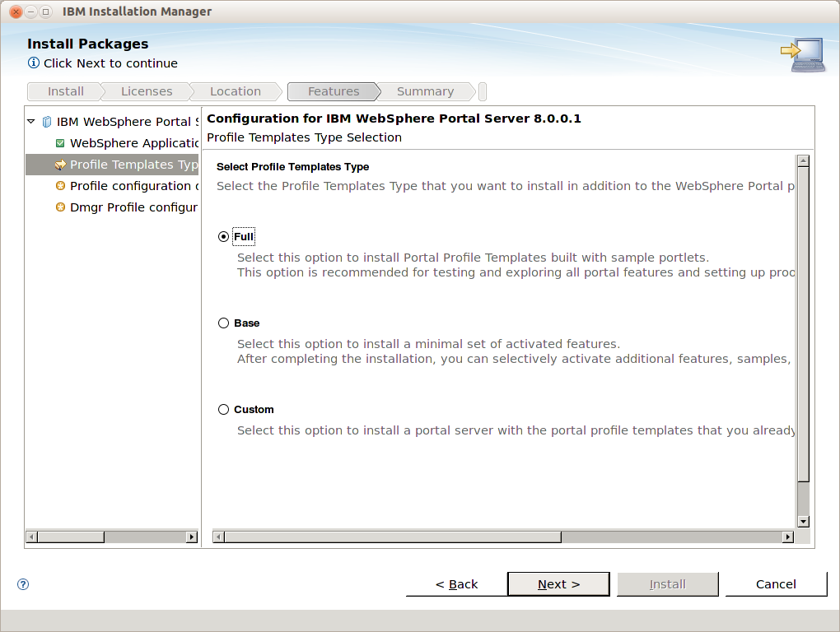Image resolution: width=840 pixels, height=632 pixels.
Task: Click the help question mark icon
Action: (23, 583)
